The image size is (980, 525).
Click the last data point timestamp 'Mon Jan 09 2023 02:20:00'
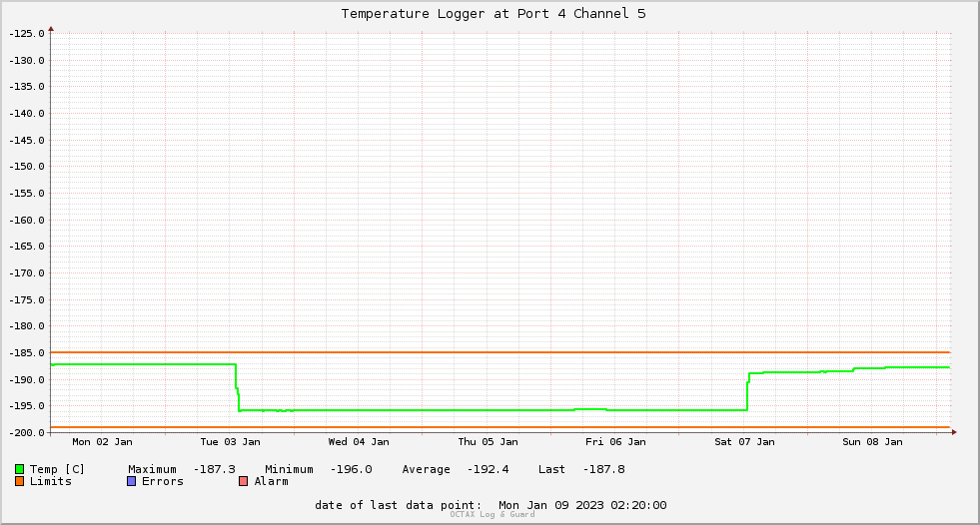click(582, 505)
